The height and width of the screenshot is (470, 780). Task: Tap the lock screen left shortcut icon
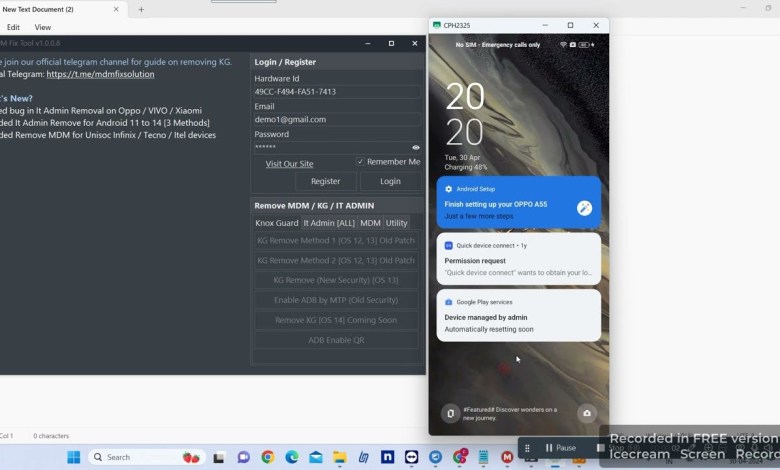coord(450,413)
